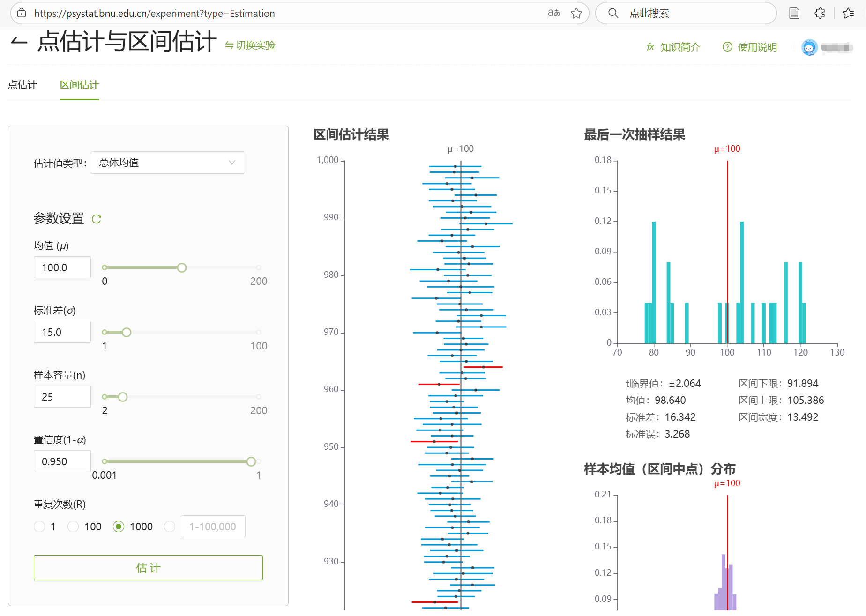The width and height of the screenshot is (866, 616).
Task: Click the reset icon next to 参数设置
Action: (x=97, y=219)
